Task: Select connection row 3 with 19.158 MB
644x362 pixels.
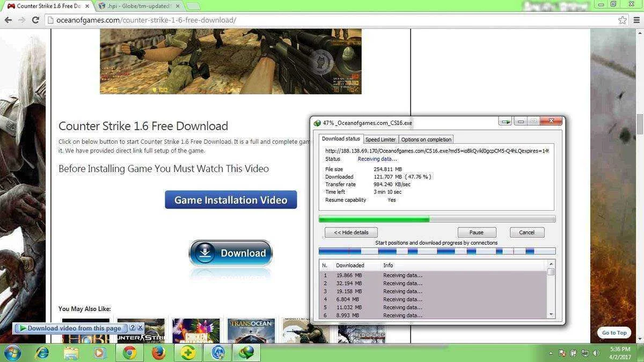Action: (x=433, y=291)
